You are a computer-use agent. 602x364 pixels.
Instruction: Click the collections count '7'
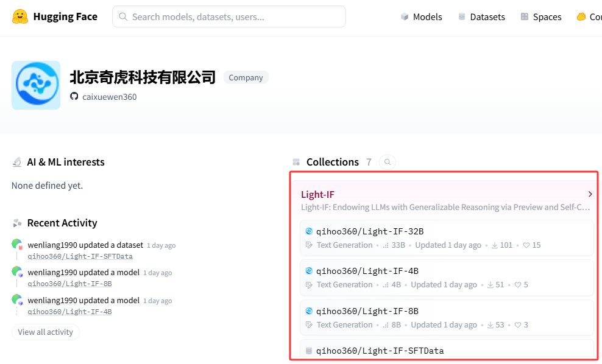click(369, 163)
